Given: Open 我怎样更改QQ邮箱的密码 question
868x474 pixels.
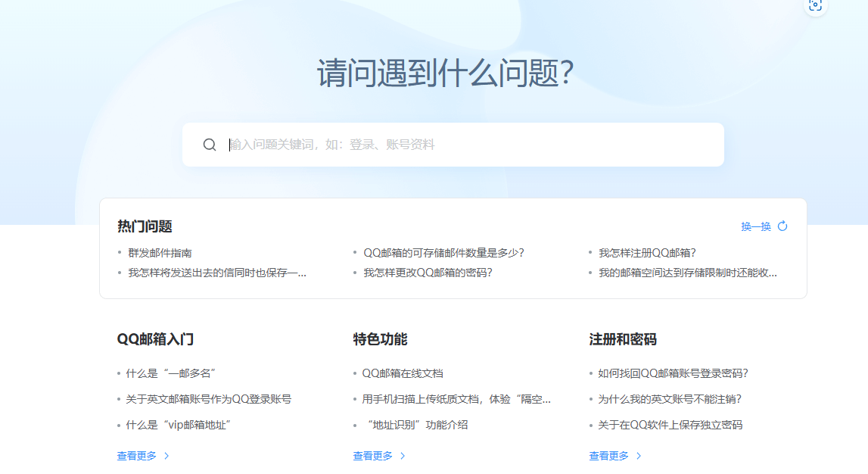Looking at the screenshot, I should 428,273.
